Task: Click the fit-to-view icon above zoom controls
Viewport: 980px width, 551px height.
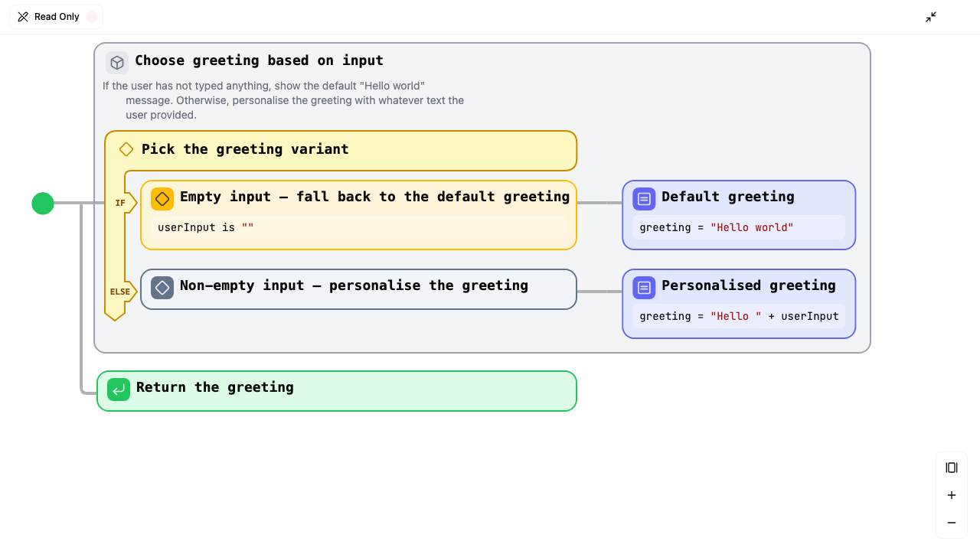Action: pyautogui.click(x=952, y=468)
